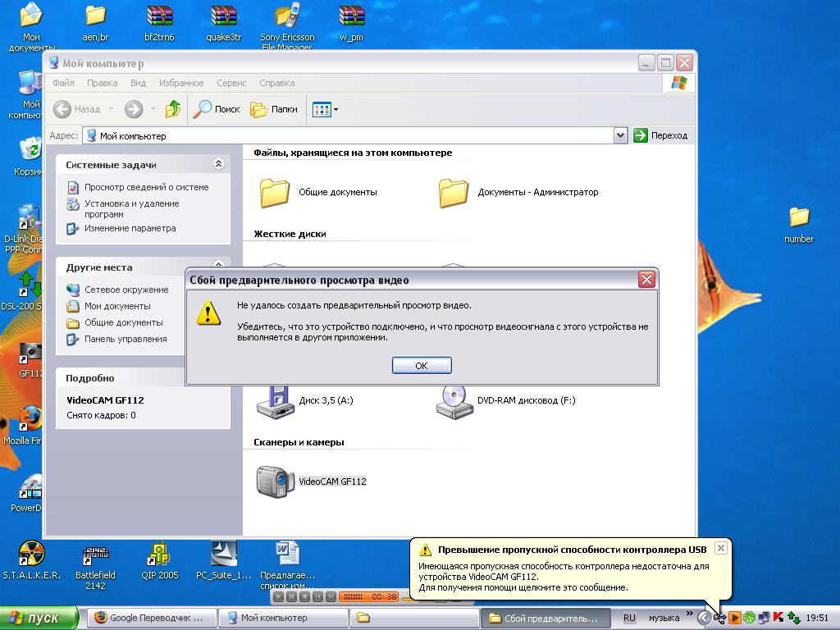
Task: Collapse the Системные задачи panel
Action: pyautogui.click(x=218, y=164)
